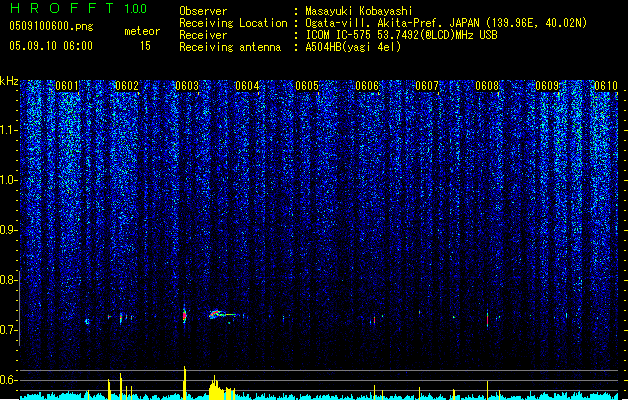
Task: Click the observer name Masayuki Kobayashi
Action: (359, 11)
